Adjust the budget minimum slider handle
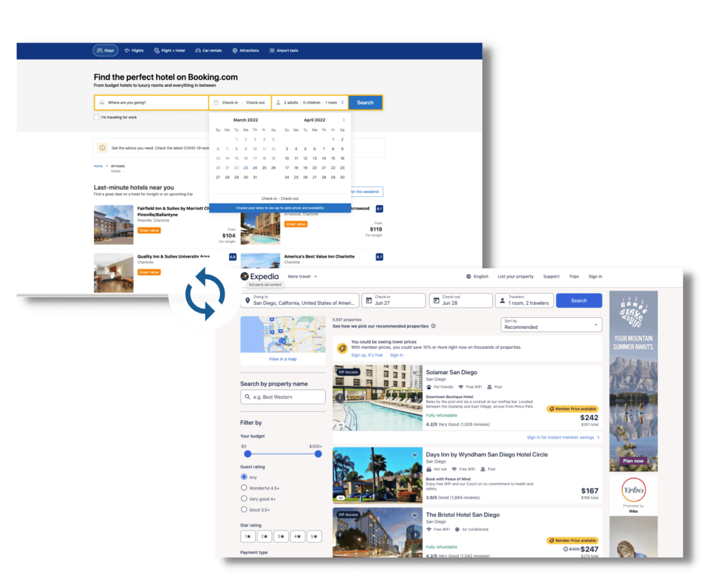The height and width of the screenshot is (588, 702). click(247, 454)
